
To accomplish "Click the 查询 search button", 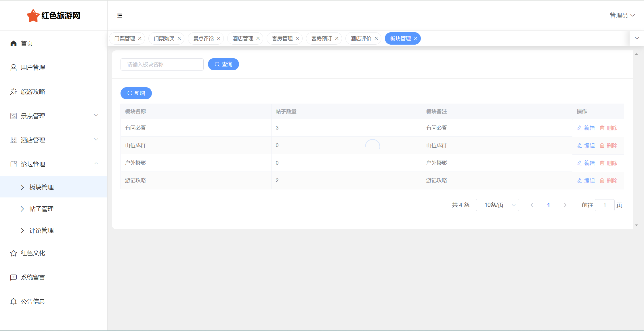I will tap(223, 64).
